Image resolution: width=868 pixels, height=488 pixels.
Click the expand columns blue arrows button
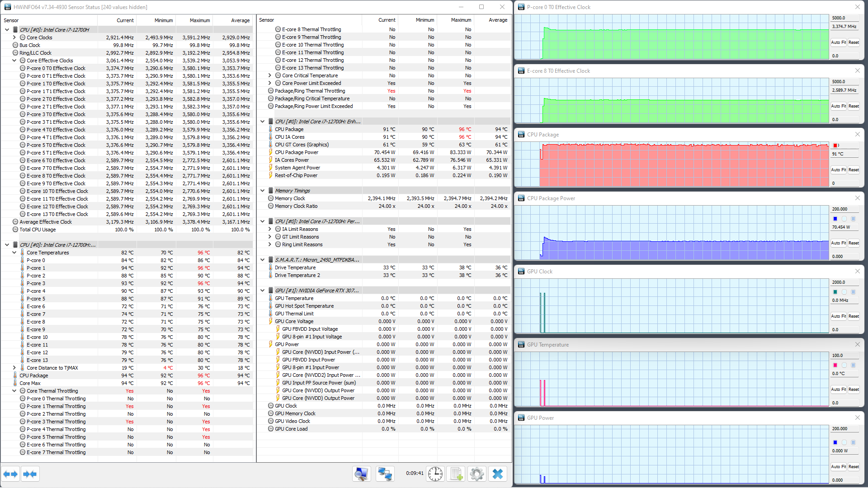tap(10, 474)
